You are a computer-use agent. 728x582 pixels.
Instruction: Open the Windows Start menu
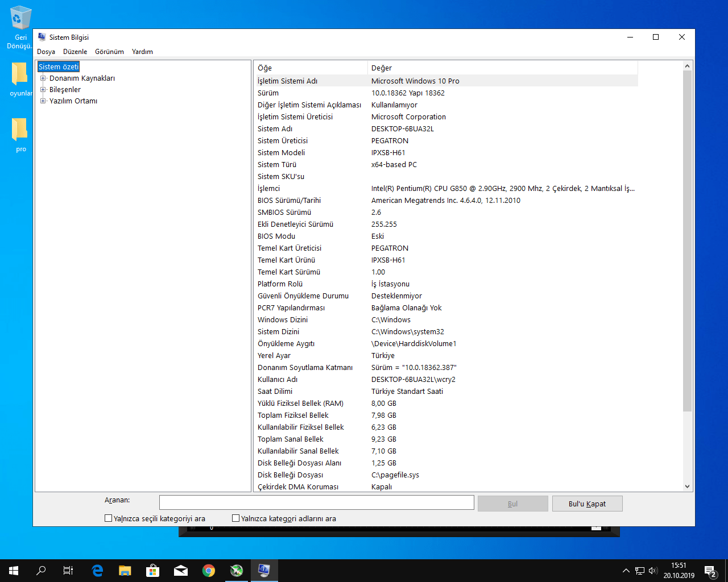click(14, 571)
